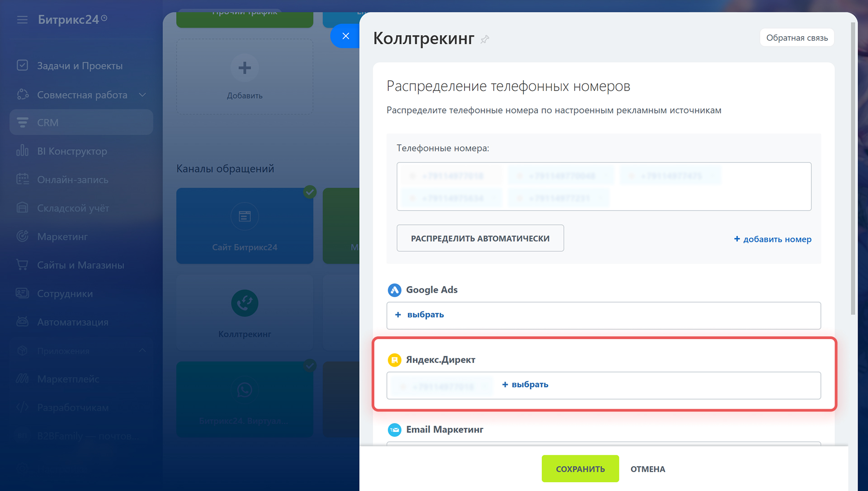
Task: Choose a number for Google Ads
Action: coord(420,315)
